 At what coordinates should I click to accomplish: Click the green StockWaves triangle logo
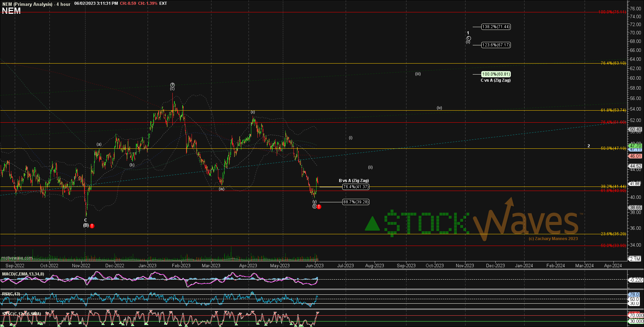click(x=372, y=223)
